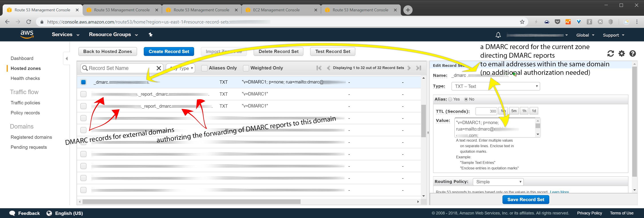Enable the Aliases Only checkbox
The width and height of the screenshot is (644, 218).
click(x=204, y=68)
